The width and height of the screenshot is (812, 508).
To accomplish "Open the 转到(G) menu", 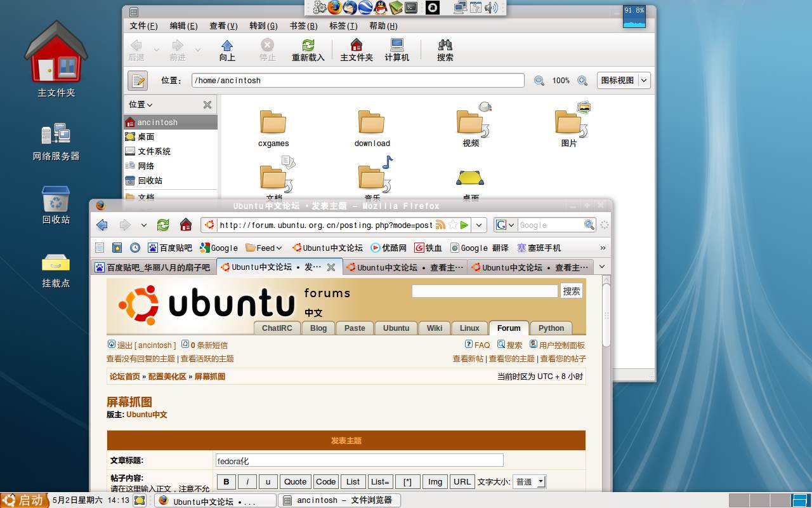I will pos(263,26).
